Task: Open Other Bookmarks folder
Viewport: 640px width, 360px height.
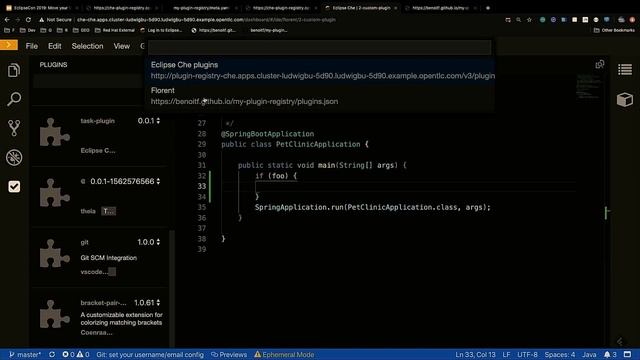Action: pyautogui.click(x=614, y=30)
